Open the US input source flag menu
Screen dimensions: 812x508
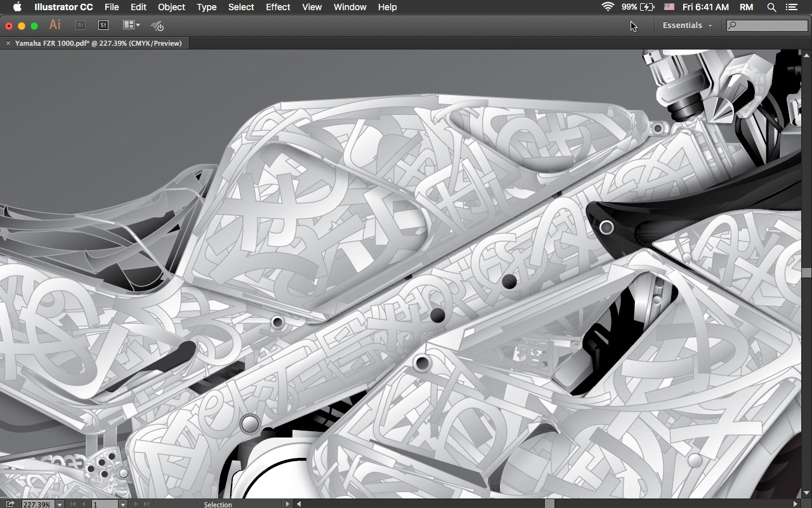tap(669, 7)
